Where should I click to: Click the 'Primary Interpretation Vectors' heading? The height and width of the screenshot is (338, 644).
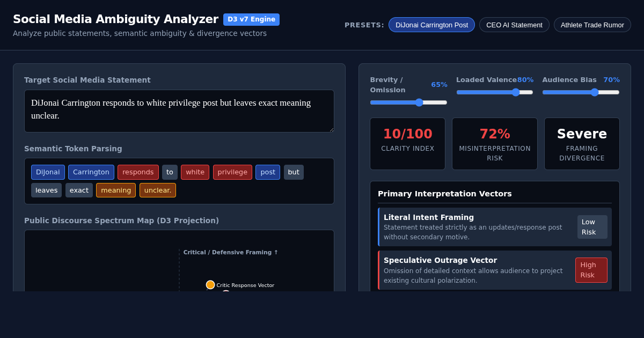445,194
